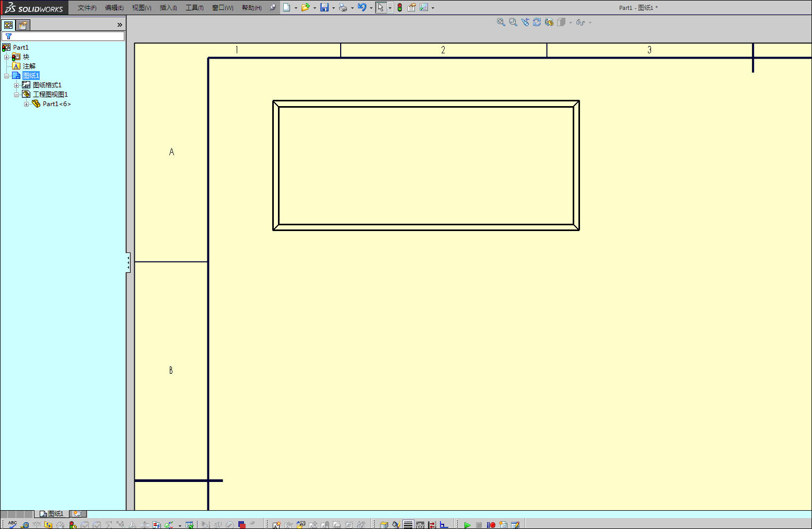Click the Edit Macro pencil icon

(515, 525)
